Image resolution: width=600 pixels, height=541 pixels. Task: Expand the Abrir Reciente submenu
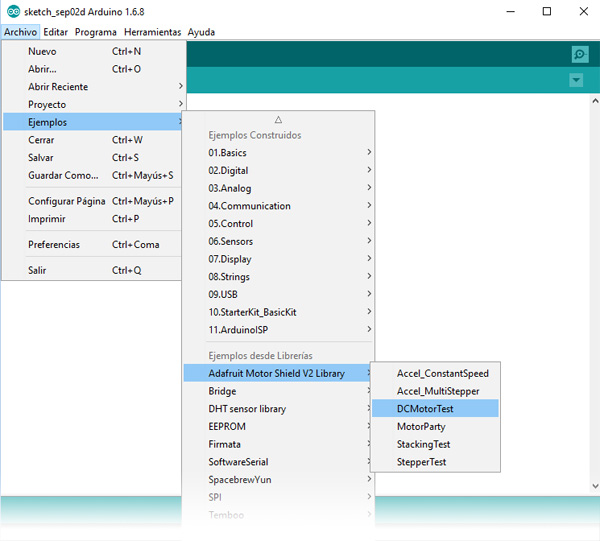pos(58,87)
